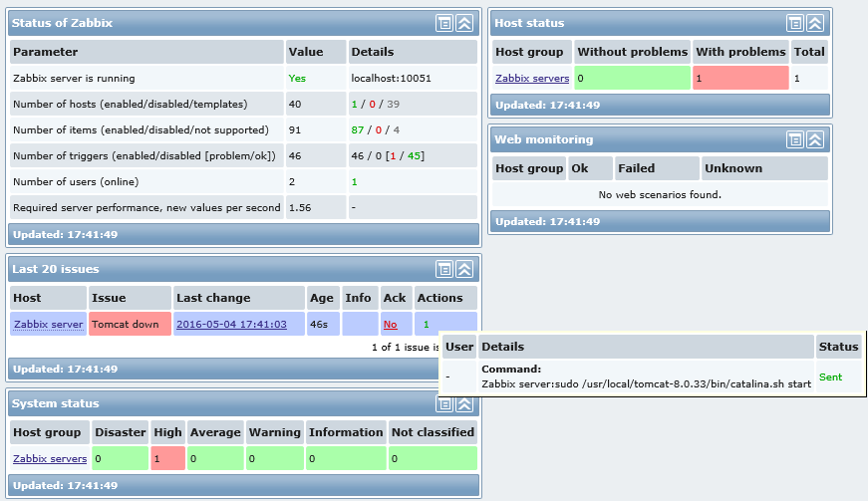The width and height of the screenshot is (868, 501).
Task: Click the issue age '46s'
Action: [319, 324]
